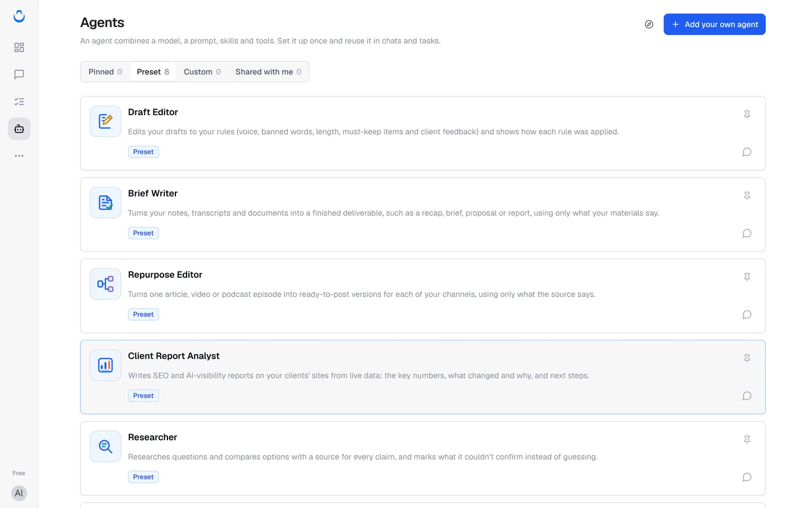Click the Preset badge on Draft Editor

point(143,152)
